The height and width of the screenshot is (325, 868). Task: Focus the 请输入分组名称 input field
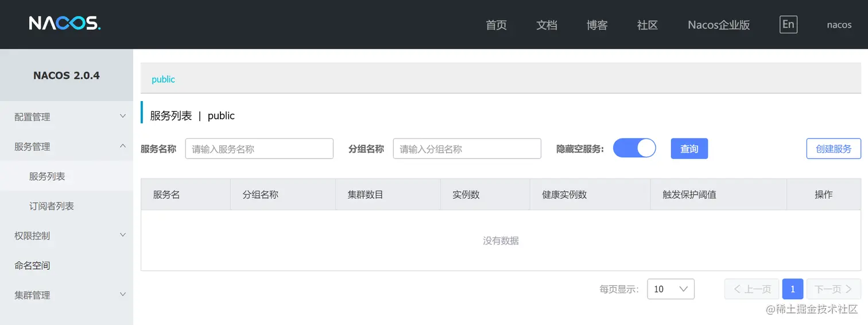pyautogui.click(x=467, y=149)
